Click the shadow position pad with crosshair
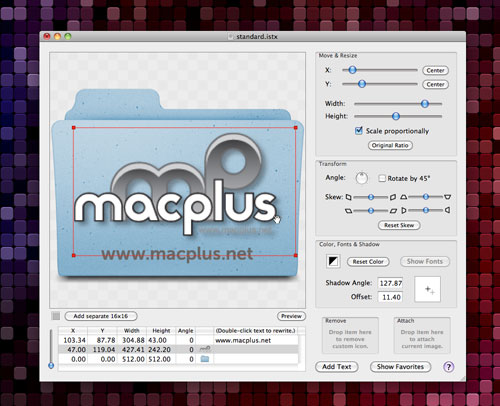500x406 pixels. [x=427, y=289]
